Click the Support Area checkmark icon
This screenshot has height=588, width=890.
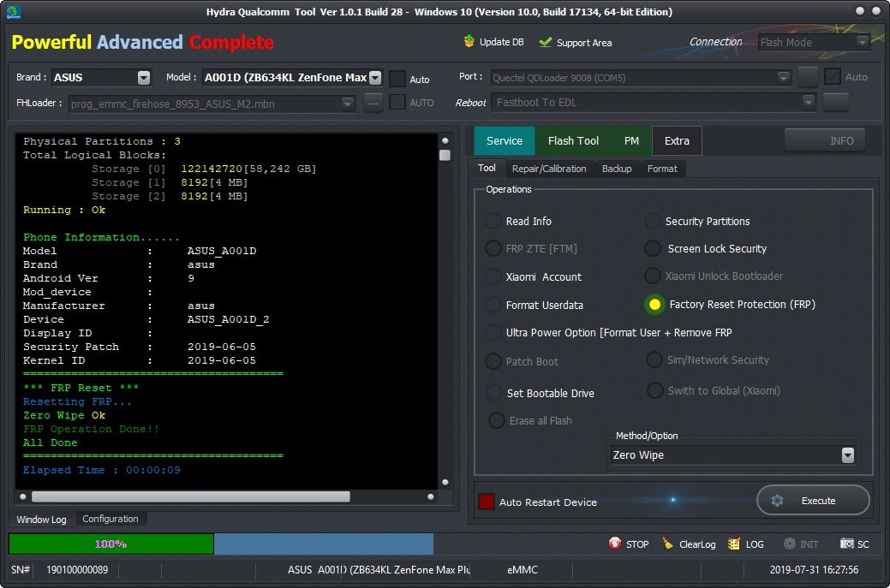click(546, 42)
